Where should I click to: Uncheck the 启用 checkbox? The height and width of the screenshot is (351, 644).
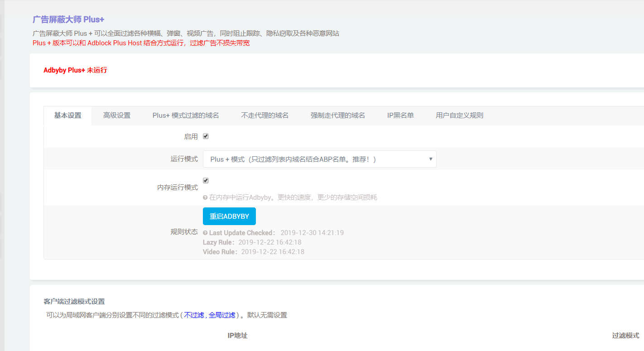(206, 136)
